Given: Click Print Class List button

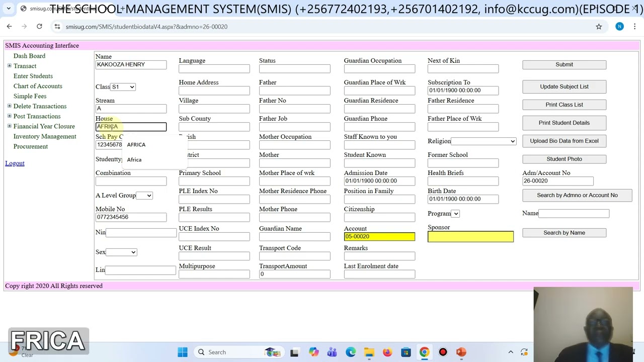Looking at the screenshot, I should tap(564, 105).
